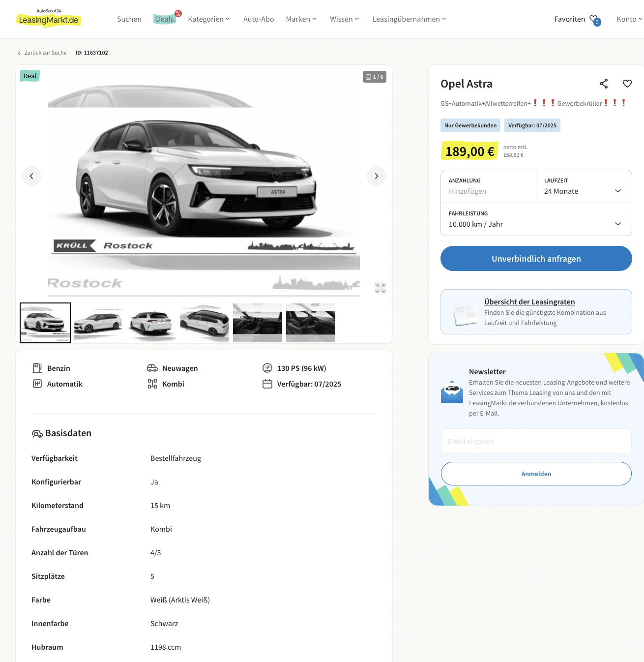
Task: Click the E-Mail eingeben field
Action: 536,441
